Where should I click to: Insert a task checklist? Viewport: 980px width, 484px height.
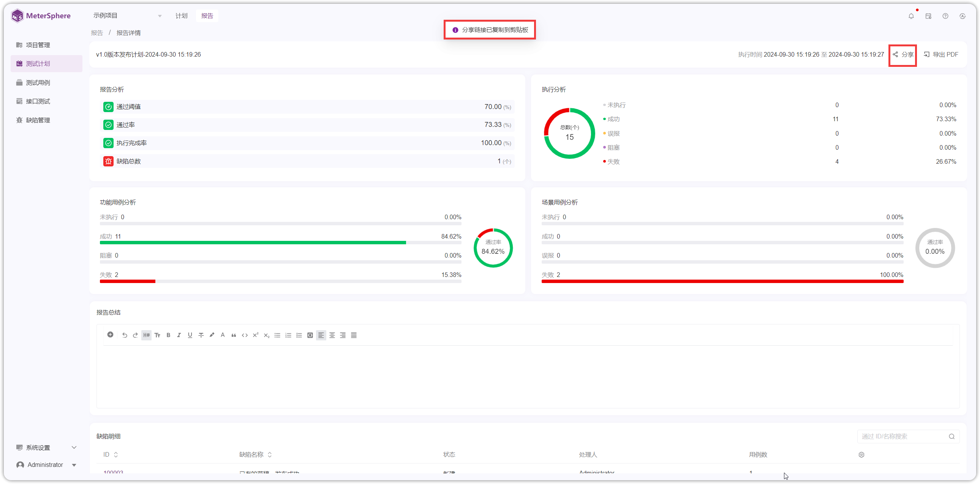(x=299, y=335)
